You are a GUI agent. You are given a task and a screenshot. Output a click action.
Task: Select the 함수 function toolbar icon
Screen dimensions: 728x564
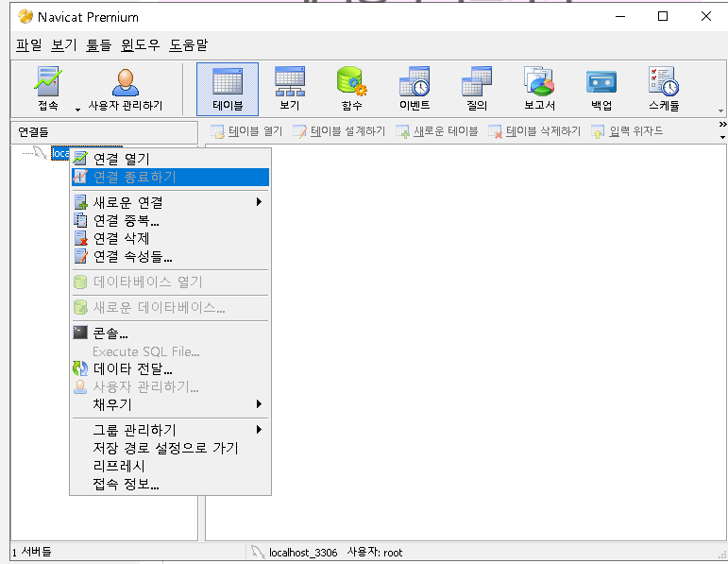pyautogui.click(x=351, y=89)
